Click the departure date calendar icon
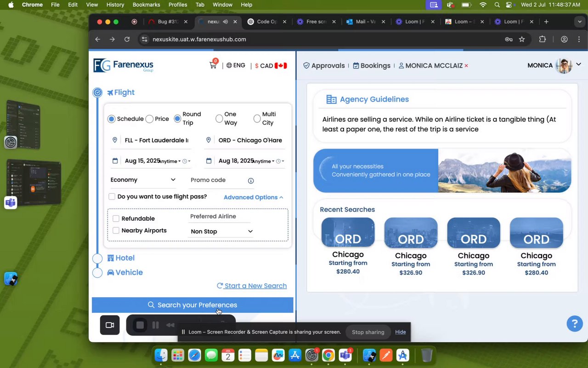 [x=115, y=161]
